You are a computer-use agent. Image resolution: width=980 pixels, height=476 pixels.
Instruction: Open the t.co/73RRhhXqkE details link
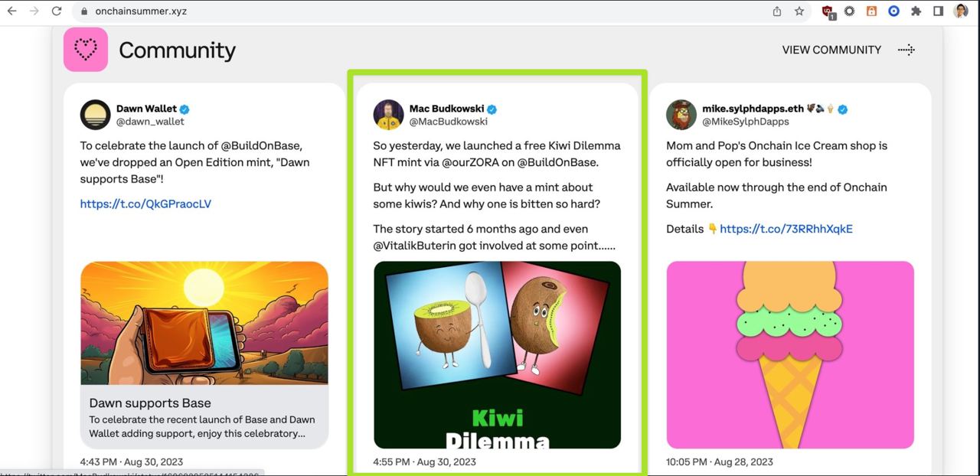786,228
